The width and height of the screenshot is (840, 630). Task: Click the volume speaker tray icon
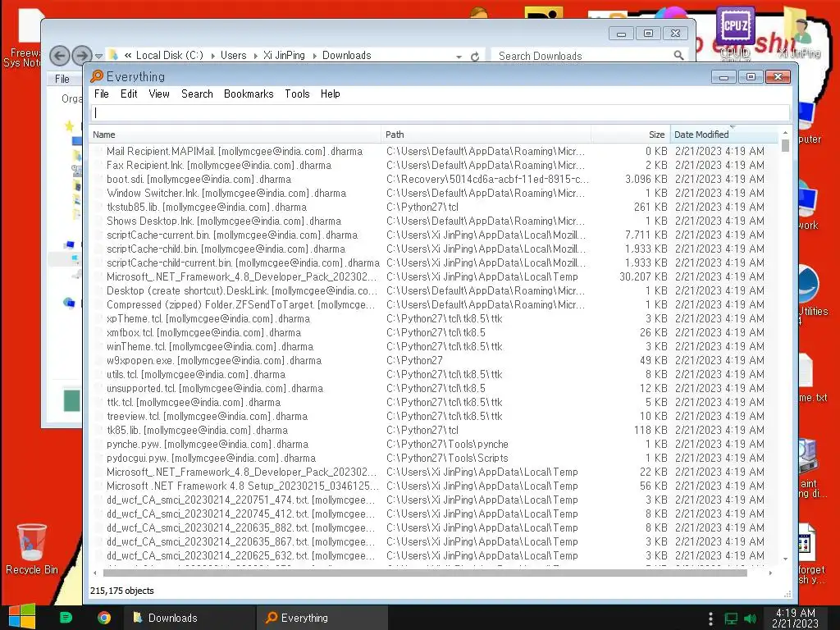(750, 619)
